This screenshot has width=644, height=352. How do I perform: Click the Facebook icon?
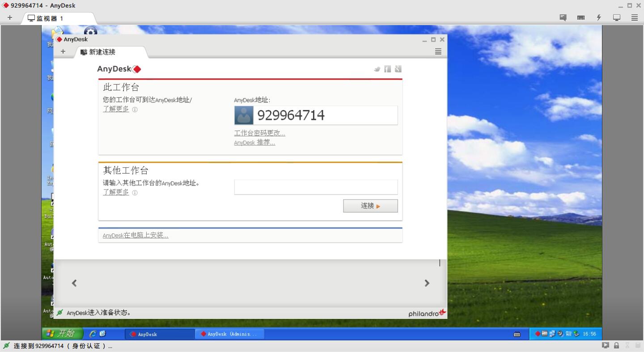click(x=388, y=69)
